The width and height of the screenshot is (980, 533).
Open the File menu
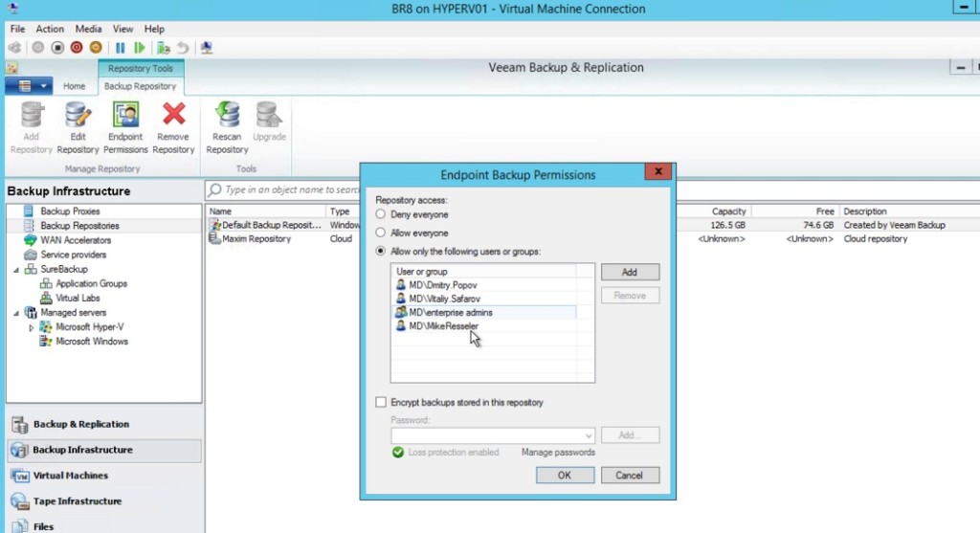tap(17, 29)
